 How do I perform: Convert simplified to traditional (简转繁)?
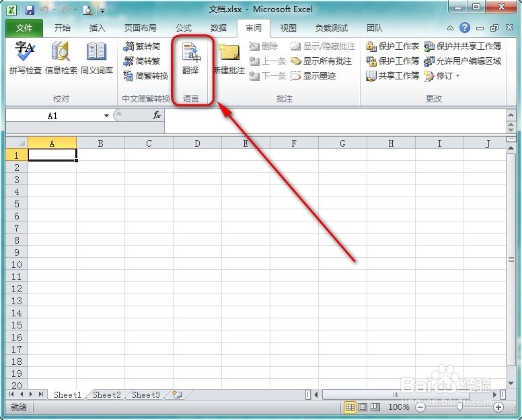tap(142, 61)
